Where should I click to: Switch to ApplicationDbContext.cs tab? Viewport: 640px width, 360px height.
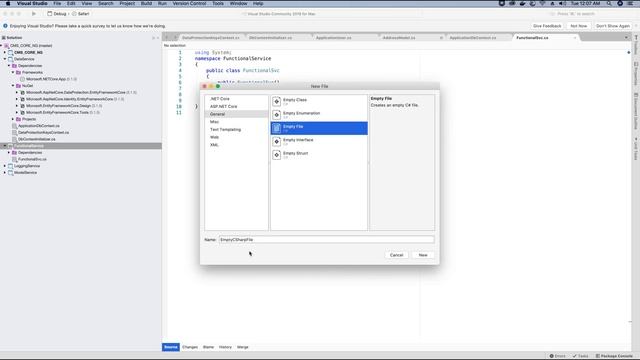(473, 38)
